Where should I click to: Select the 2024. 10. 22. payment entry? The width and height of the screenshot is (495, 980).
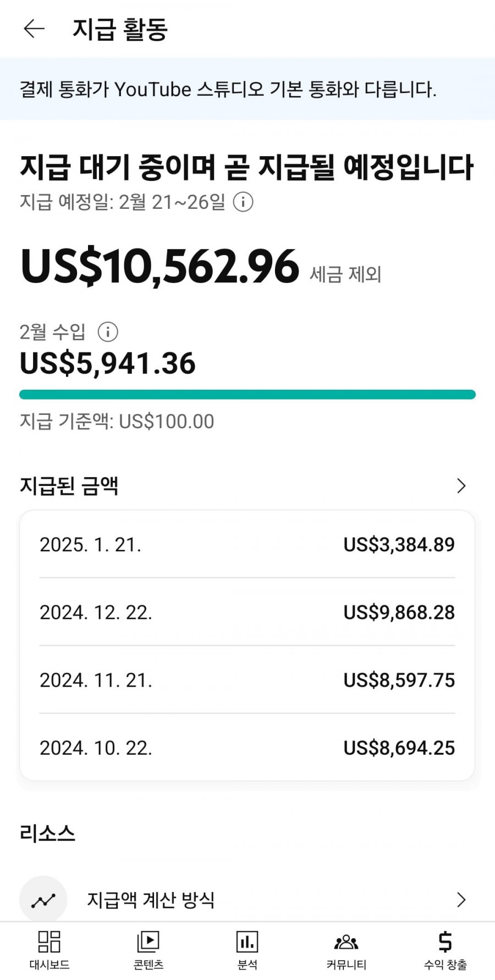tap(248, 748)
